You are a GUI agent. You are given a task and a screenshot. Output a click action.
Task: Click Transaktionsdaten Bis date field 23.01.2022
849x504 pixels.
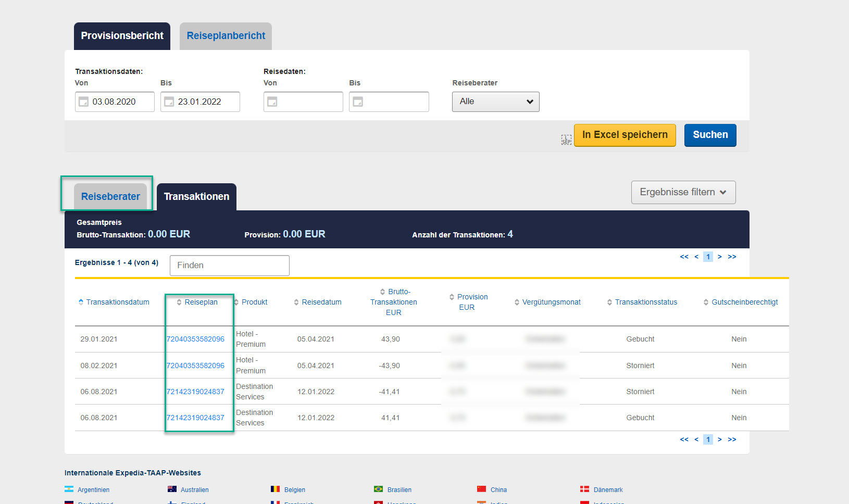(200, 102)
